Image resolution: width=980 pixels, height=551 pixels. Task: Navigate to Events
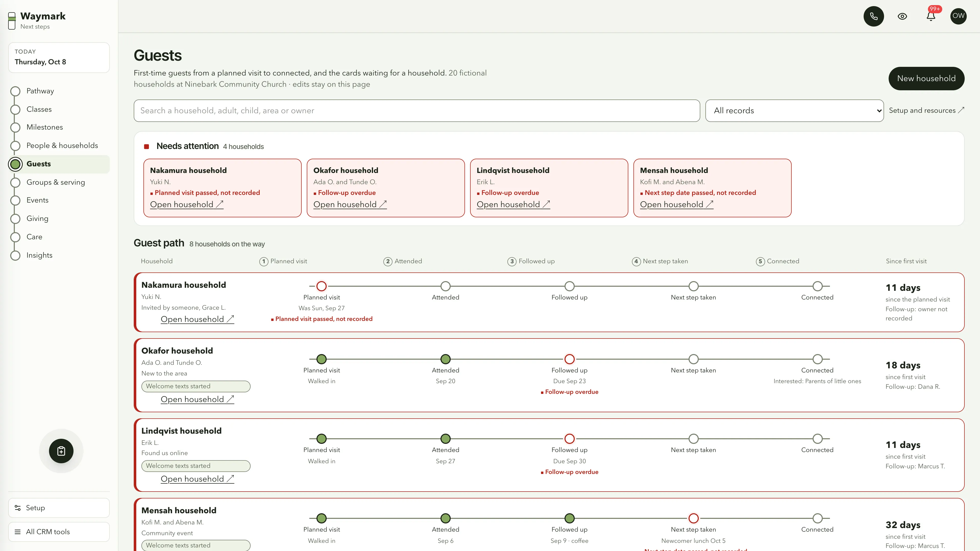(x=59, y=200)
